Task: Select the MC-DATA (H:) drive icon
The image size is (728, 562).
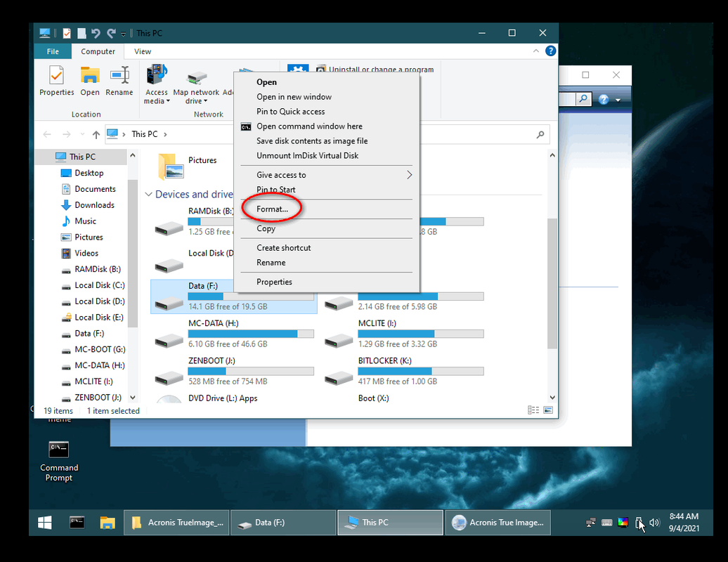Action: click(169, 341)
